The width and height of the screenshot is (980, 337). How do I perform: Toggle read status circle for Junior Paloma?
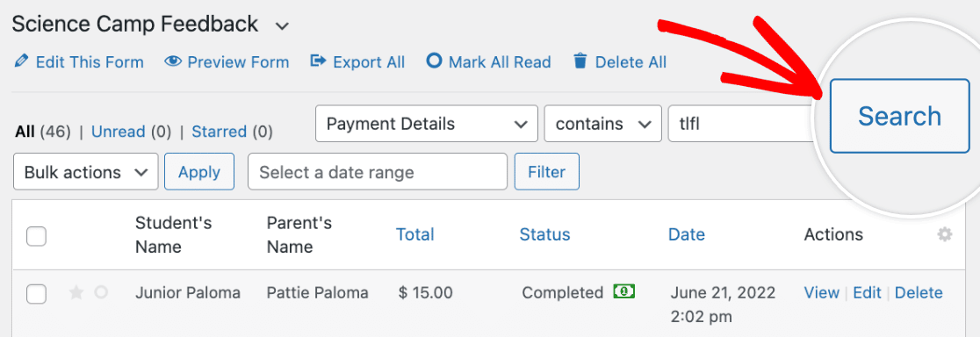(x=101, y=292)
